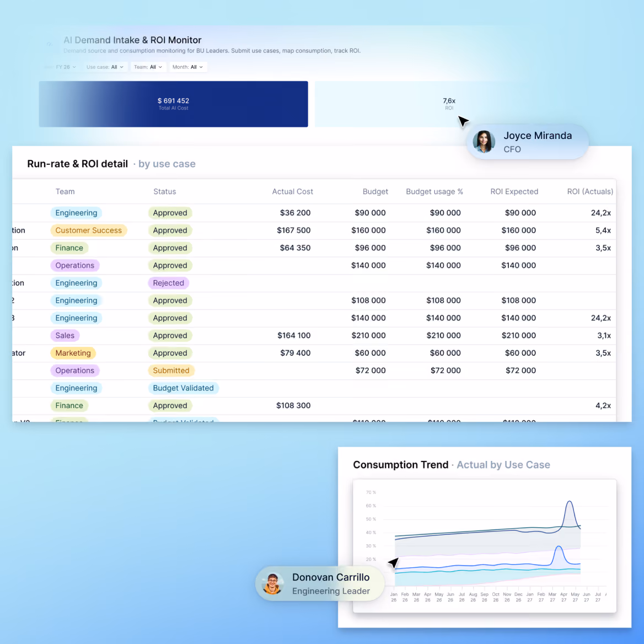Click the Approved status in Sales row

click(x=170, y=336)
